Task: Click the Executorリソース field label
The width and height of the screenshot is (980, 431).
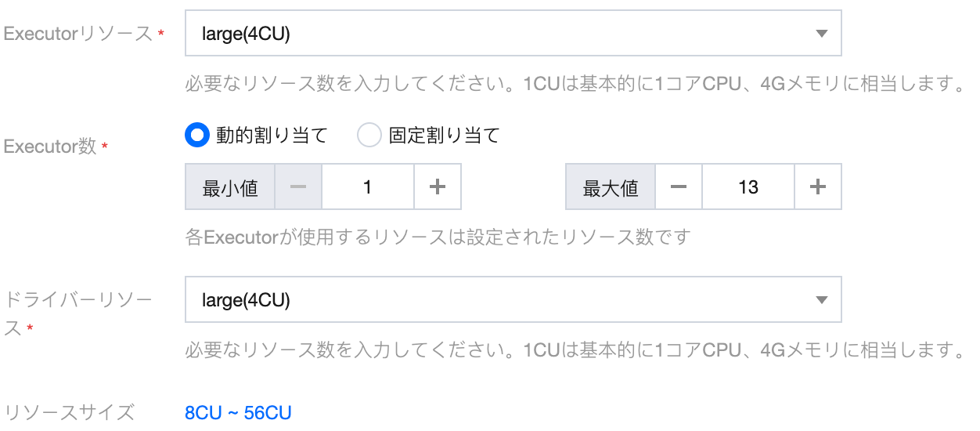Action: coord(78,34)
